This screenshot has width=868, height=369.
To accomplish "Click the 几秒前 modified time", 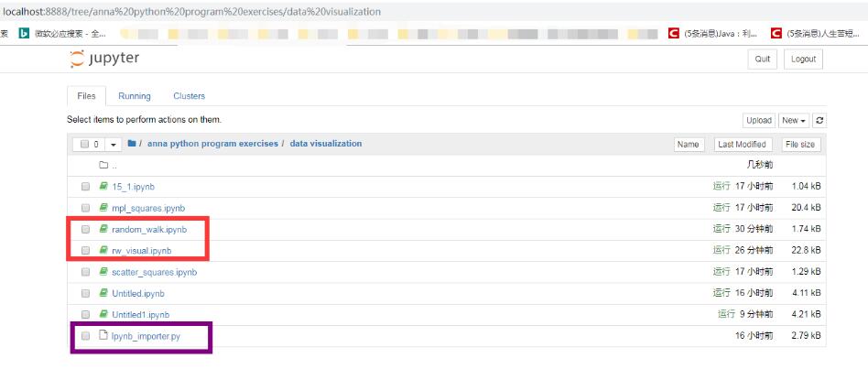I will coord(760,165).
